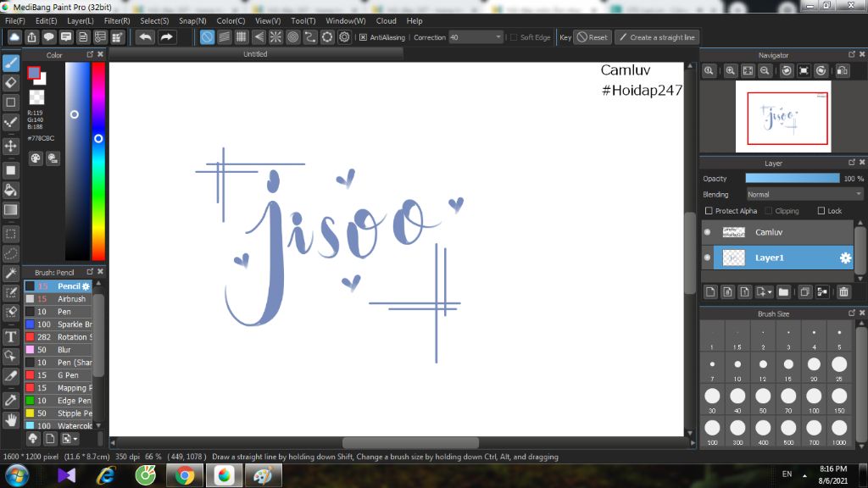Viewport: 868px width, 488px height.
Task: Enable the circle snap guide
Action: [292, 37]
